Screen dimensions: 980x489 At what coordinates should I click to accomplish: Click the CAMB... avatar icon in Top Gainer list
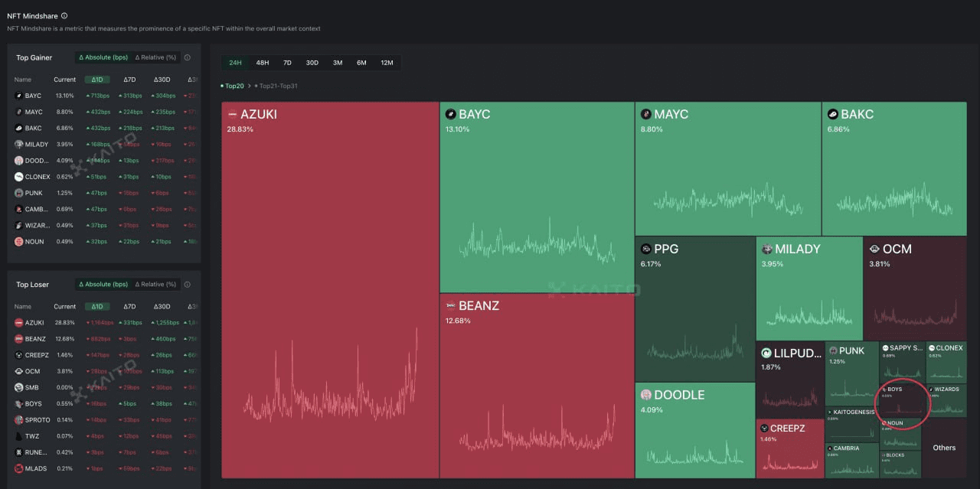click(18, 209)
